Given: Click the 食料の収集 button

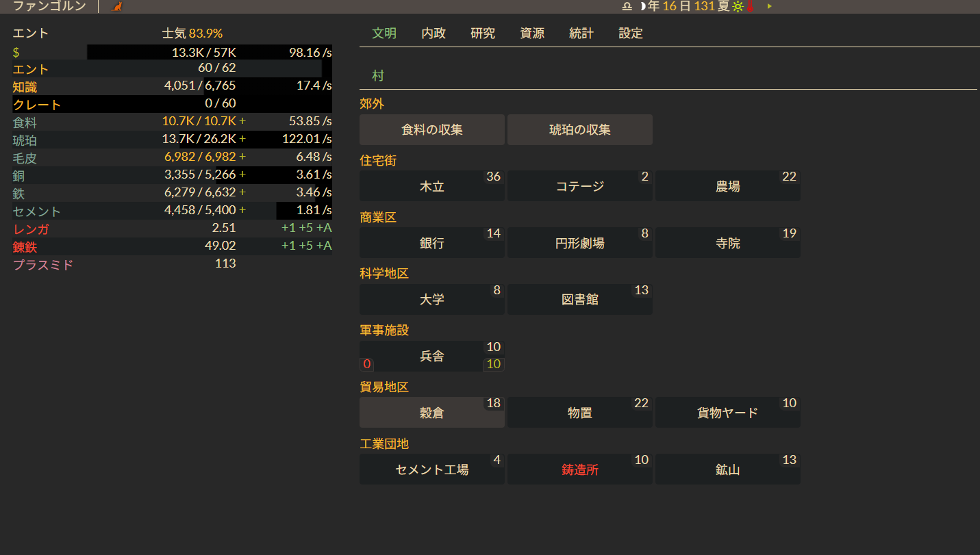Looking at the screenshot, I should coord(431,130).
